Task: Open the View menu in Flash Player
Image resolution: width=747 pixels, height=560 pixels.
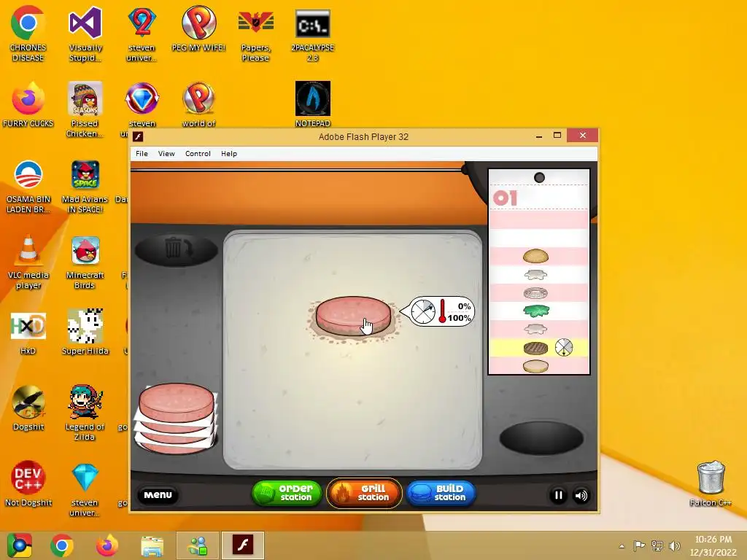Action: tap(166, 153)
